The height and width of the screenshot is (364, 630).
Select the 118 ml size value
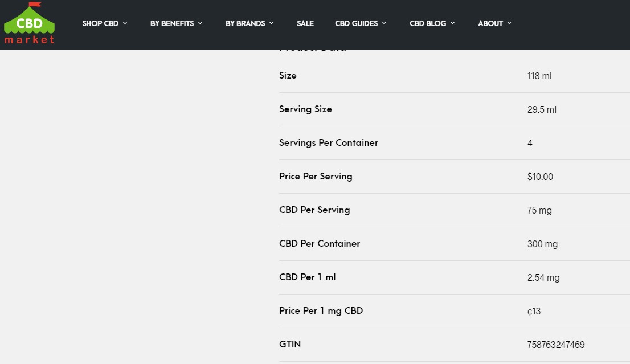click(x=539, y=76)
